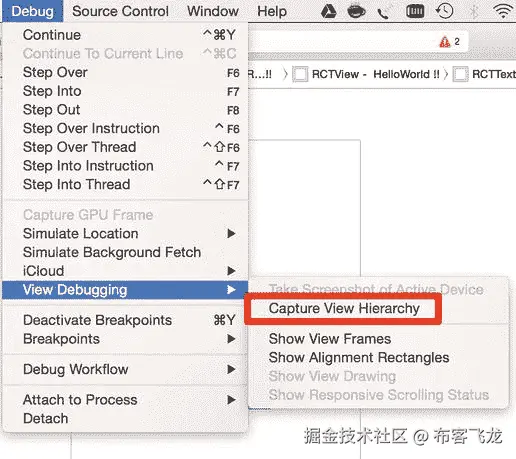Open Time Machine clock icon
The height and width of the screenshot is (459, 516).
point(445,11)
